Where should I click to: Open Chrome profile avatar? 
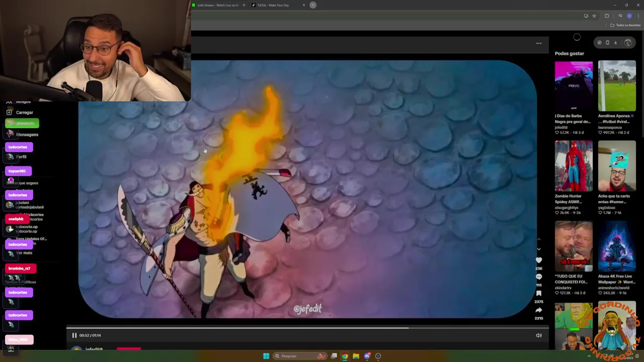pyautogui.click(x=629, y=16)
